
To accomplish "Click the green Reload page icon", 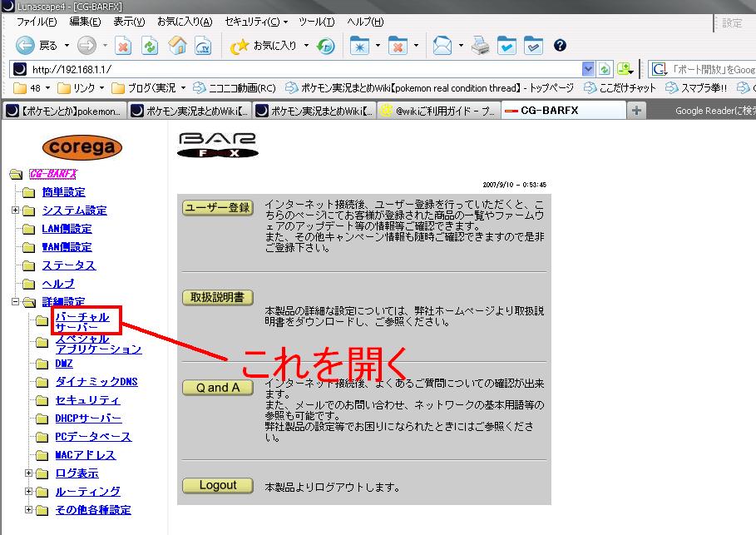I will coord(150,46).
